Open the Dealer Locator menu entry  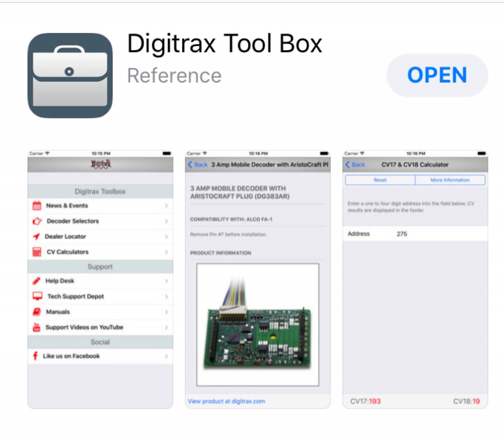pyautogui.click(x=100, y=237)
